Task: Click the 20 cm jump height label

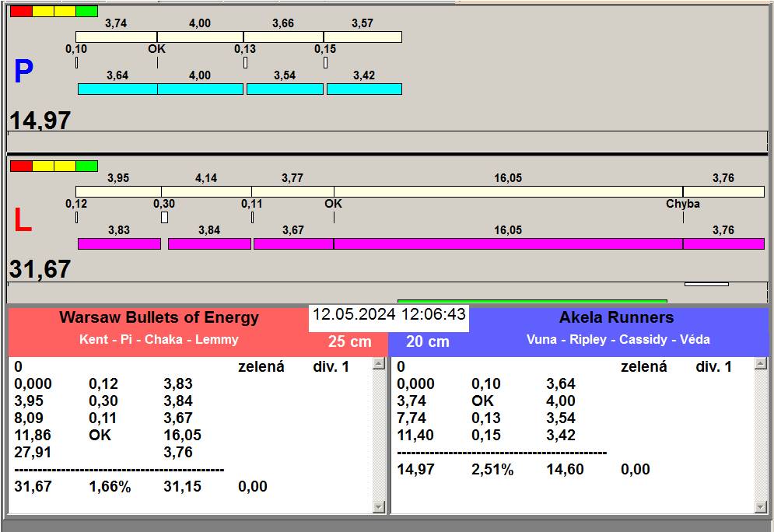Action: tap(428, 341)
